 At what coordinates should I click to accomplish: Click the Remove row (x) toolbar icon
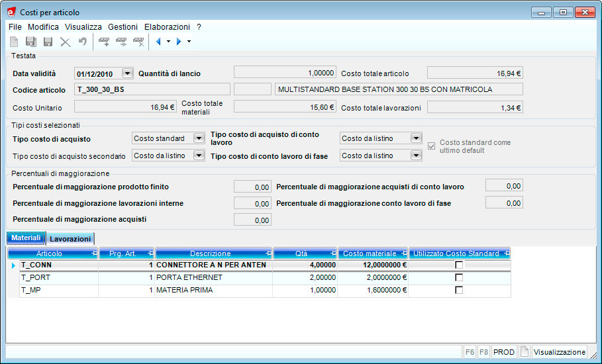click(x=138, y=42)
